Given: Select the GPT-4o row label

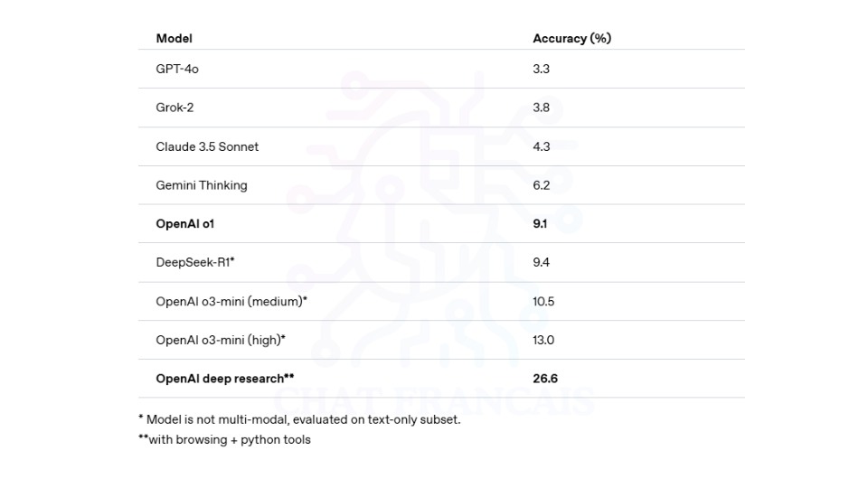Looking at the screenshot, I should [x=177, y=69].
